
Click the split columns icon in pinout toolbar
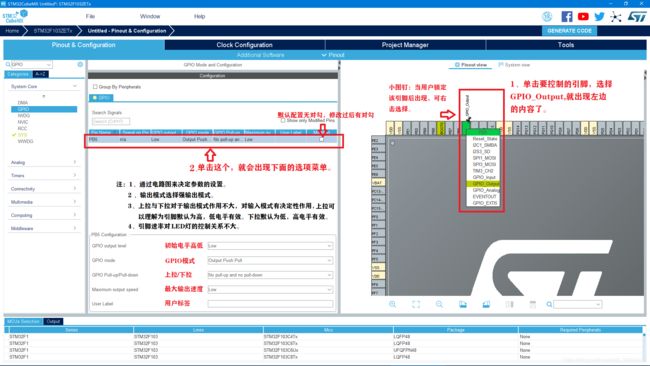(x=509, y=304)
